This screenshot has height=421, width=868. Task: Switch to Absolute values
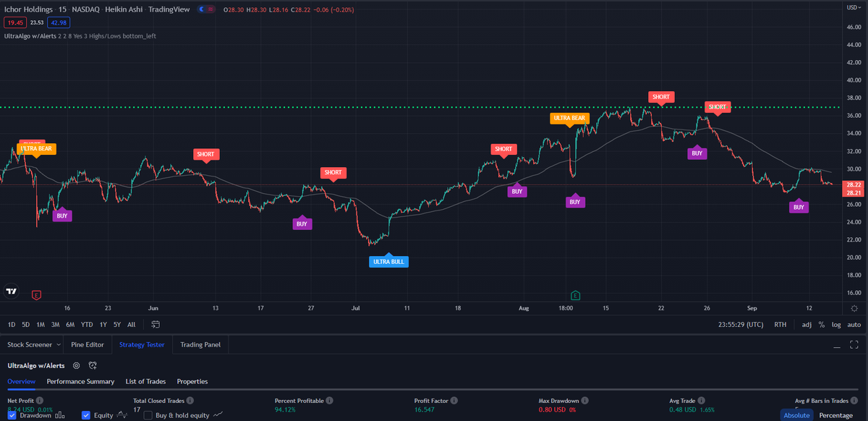(x=796, y=415)
